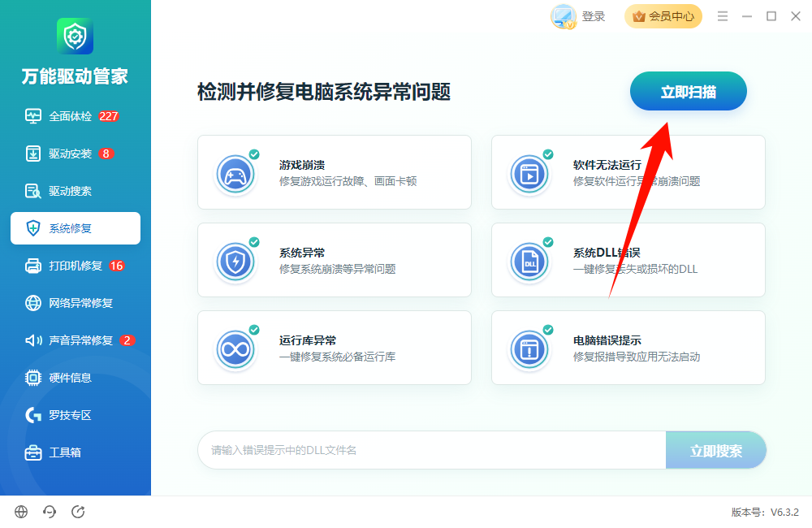The height and width of the screenshot is (528, 812).
Task: Click the 打印机修复 printer icon
Action: 33,266
